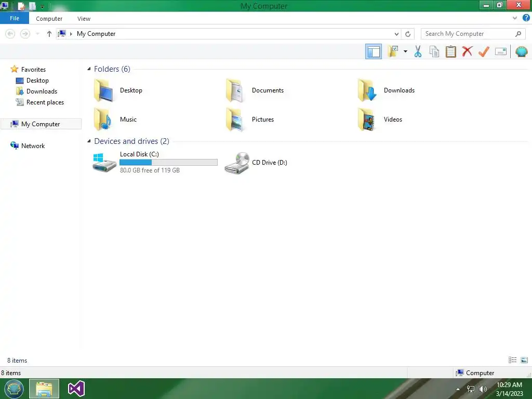The width and height of the screenshot is (532, 399).
Task: Select the Pictures folder icon
Action: [235, 119]
